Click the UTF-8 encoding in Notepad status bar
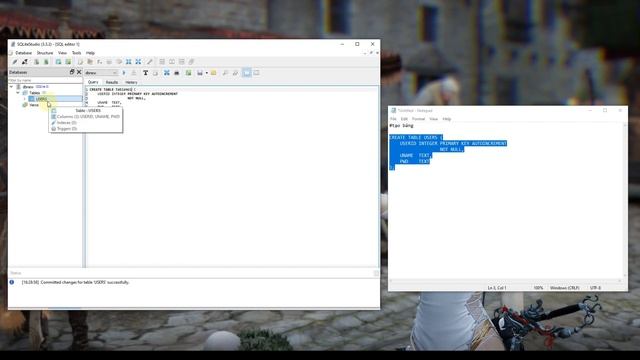The image size is (640, 360). [x=595, y=288]
